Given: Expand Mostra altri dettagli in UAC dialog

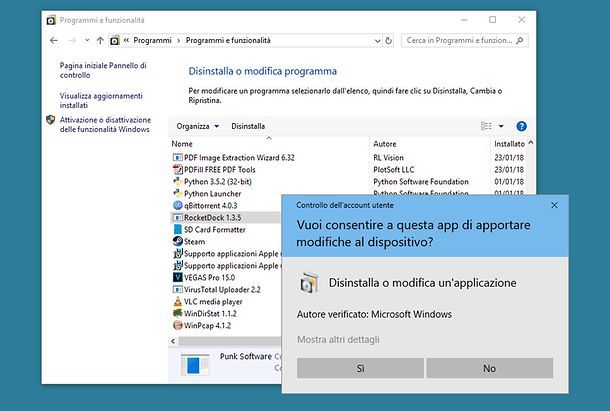Looking at the screenshot, I should click(x=338, y=340).
